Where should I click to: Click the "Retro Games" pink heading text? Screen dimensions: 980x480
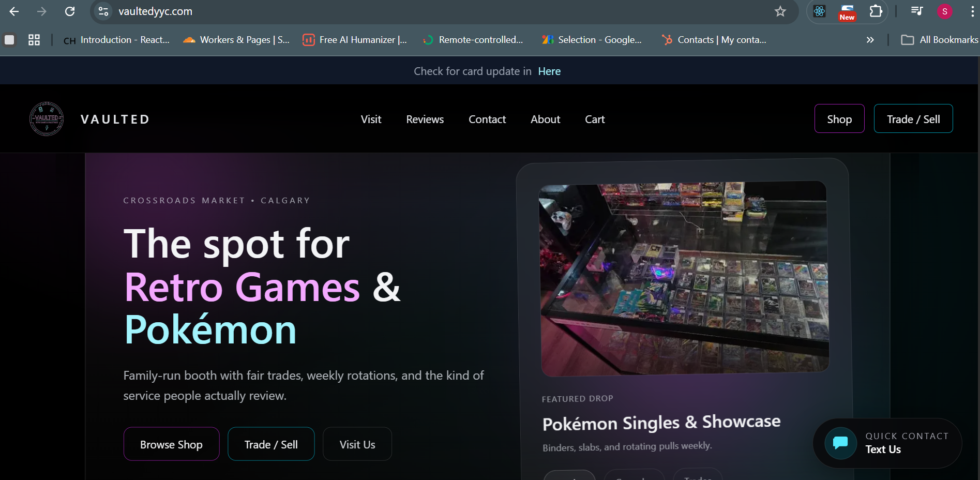coord(242,287)
